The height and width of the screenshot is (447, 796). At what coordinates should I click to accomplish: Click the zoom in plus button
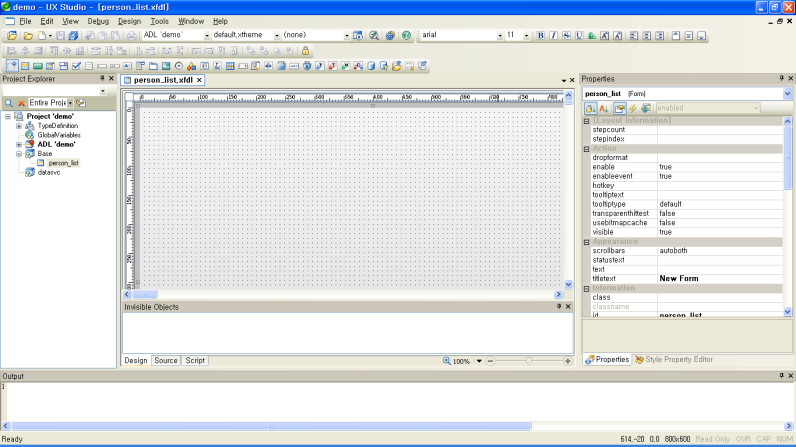(x=568, y=361)
